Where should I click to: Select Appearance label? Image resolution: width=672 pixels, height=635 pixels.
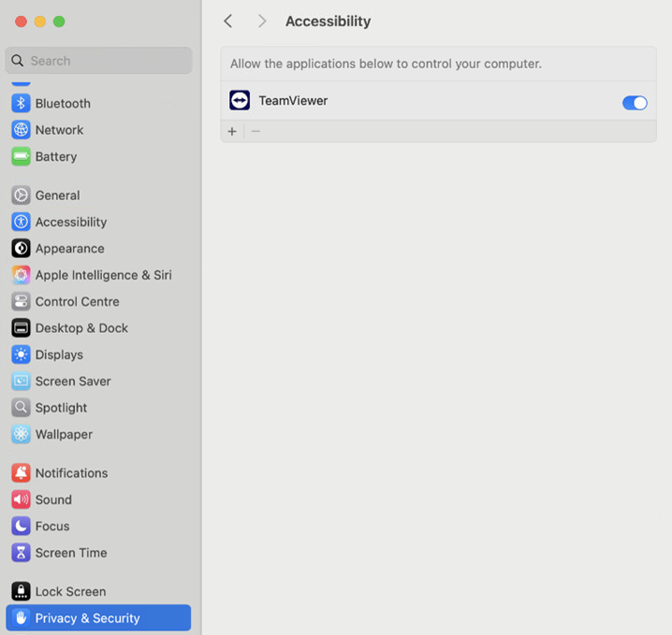[69, 249]
